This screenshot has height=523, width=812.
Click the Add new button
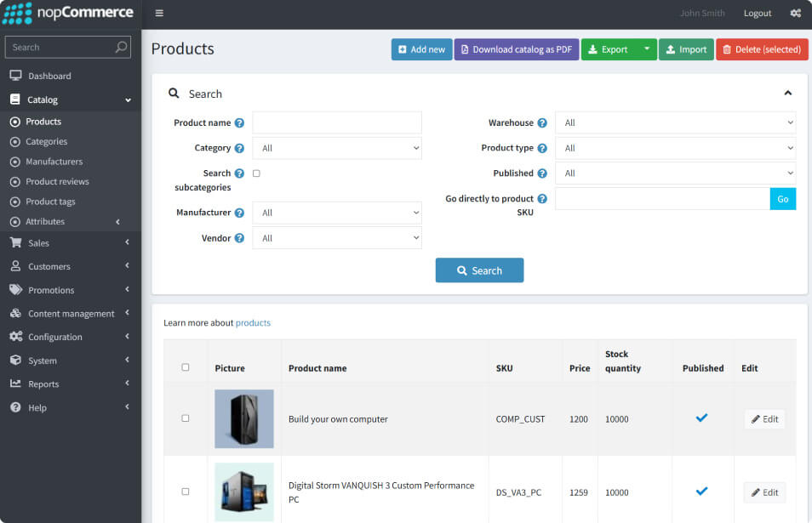coord(421,49)
